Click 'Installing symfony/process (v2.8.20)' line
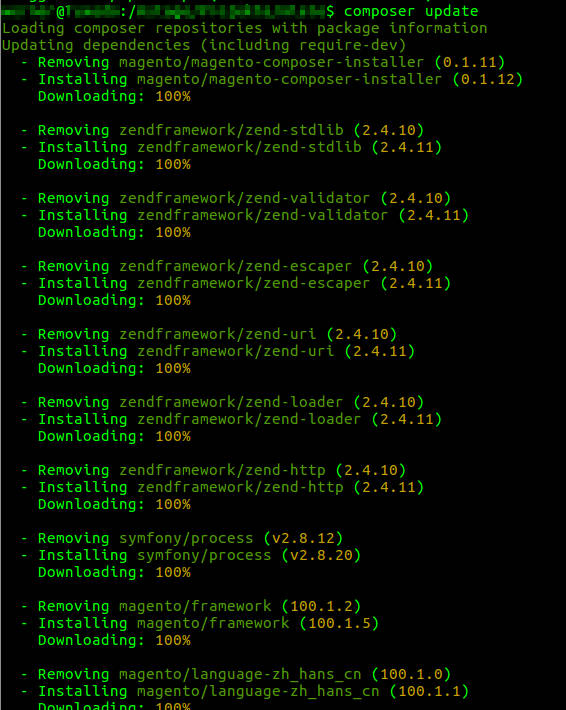This screenshot has width=566, height=710. click(x=191, y=555)
